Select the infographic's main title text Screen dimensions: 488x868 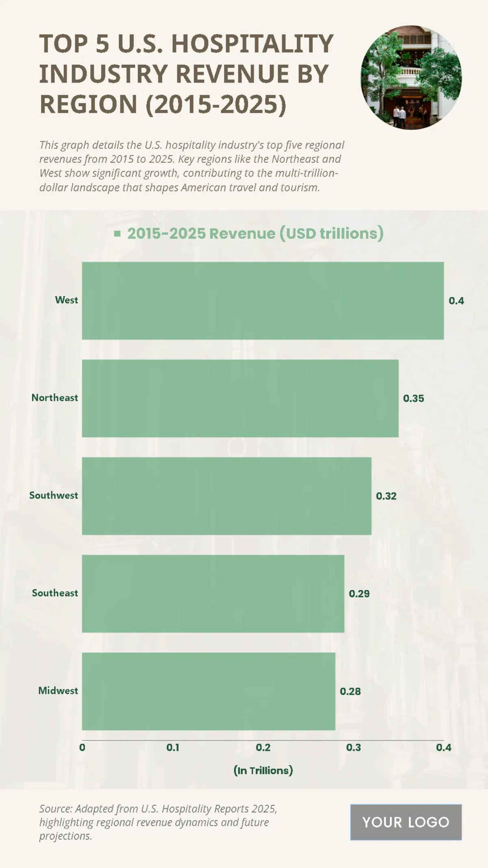[x=186, y=74]
